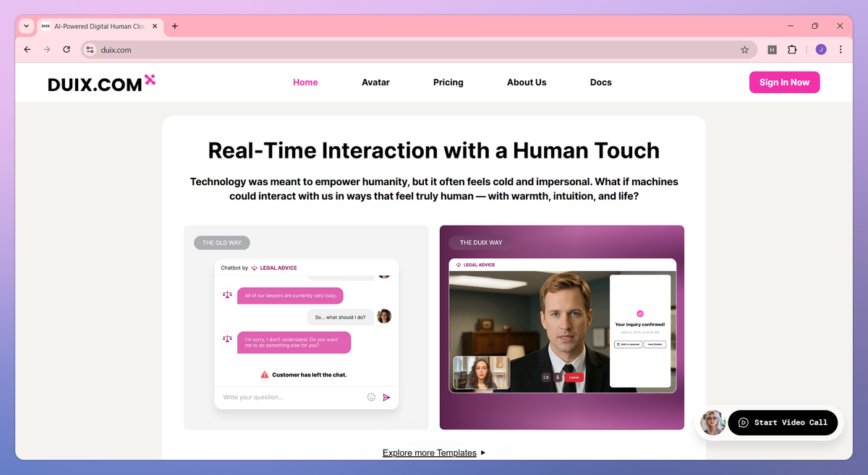Click THE DUIX WAY label
The image size is (868, 475).
481,243
